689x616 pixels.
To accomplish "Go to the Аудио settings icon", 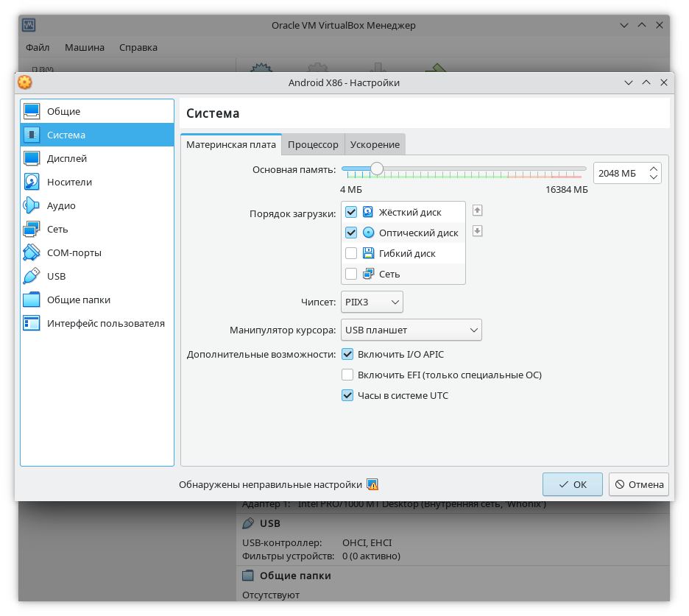I will (x=32, y=206).
